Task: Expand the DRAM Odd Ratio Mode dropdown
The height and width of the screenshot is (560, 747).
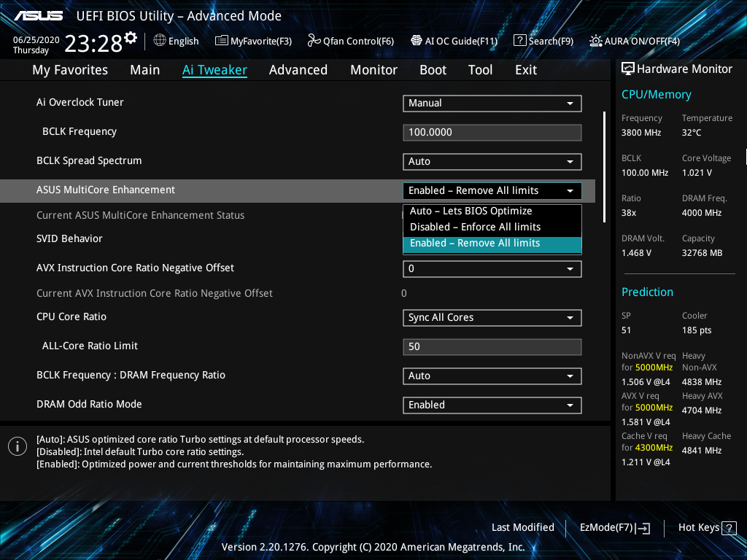Action: point(492,405)
